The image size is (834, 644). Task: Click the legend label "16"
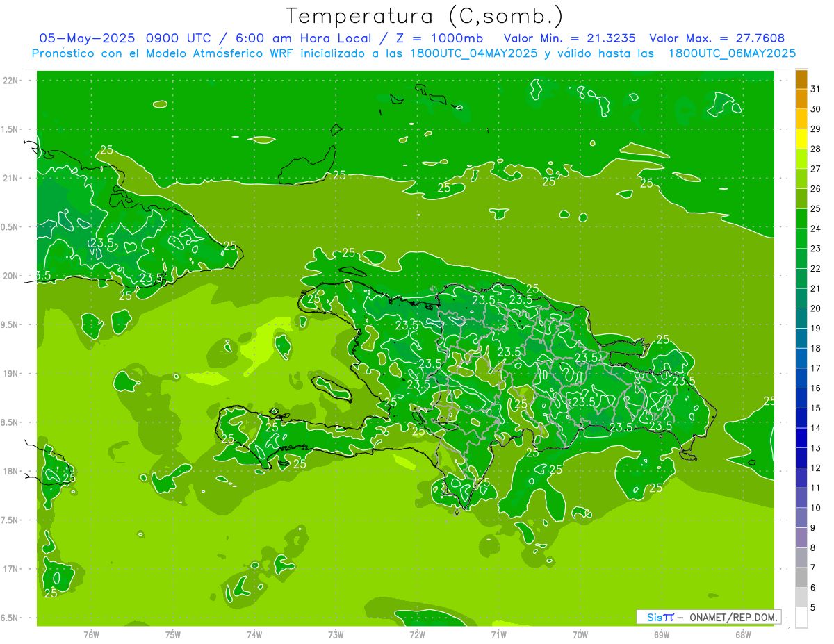pos(815,388)
